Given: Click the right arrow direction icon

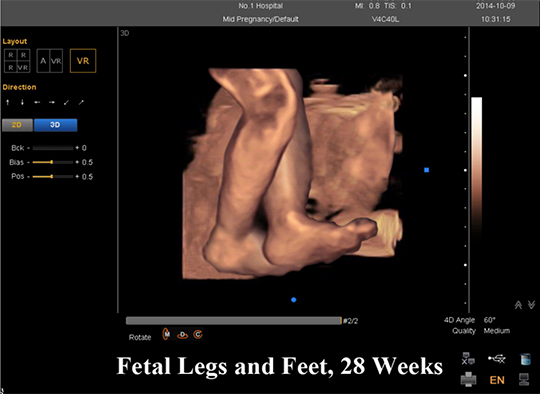Looking at the screenshot, I should click(x=52, y=102).
